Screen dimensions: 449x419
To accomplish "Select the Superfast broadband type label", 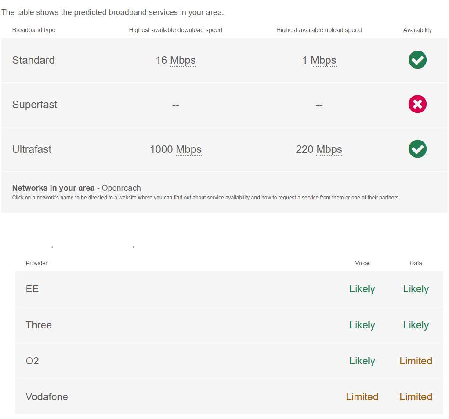I will coord(35,105).
